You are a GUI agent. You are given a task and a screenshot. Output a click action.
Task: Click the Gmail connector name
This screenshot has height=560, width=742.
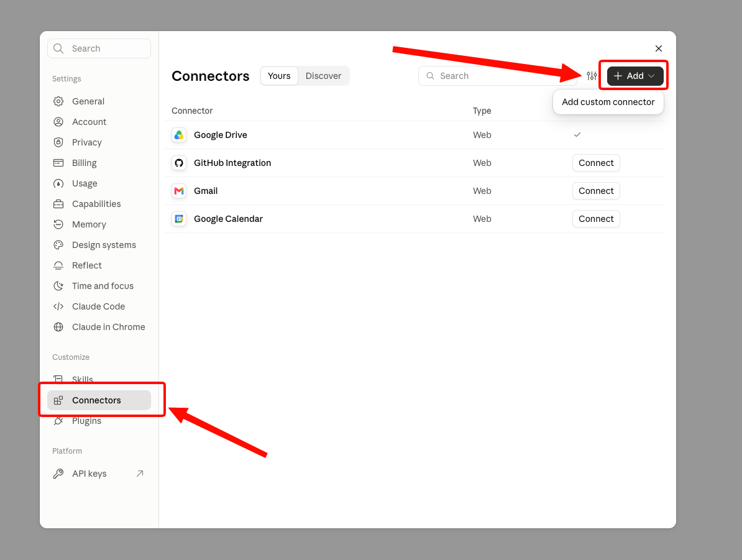point(206,191)
